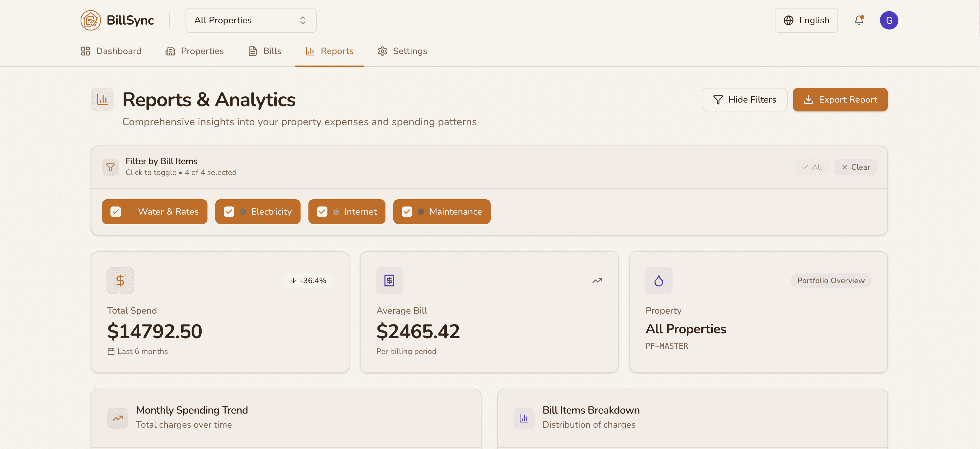Click the Export Report button
The image size is (980, 449).
coord(840,99)
